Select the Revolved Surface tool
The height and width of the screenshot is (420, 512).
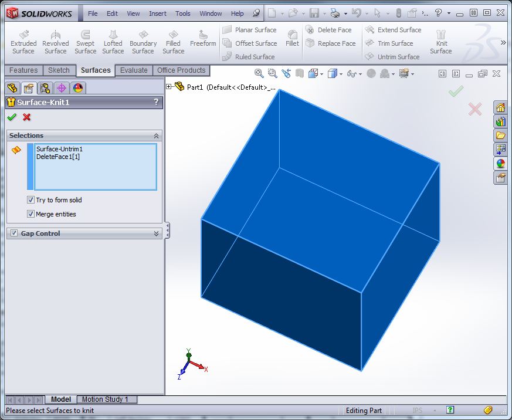[56, 42]
